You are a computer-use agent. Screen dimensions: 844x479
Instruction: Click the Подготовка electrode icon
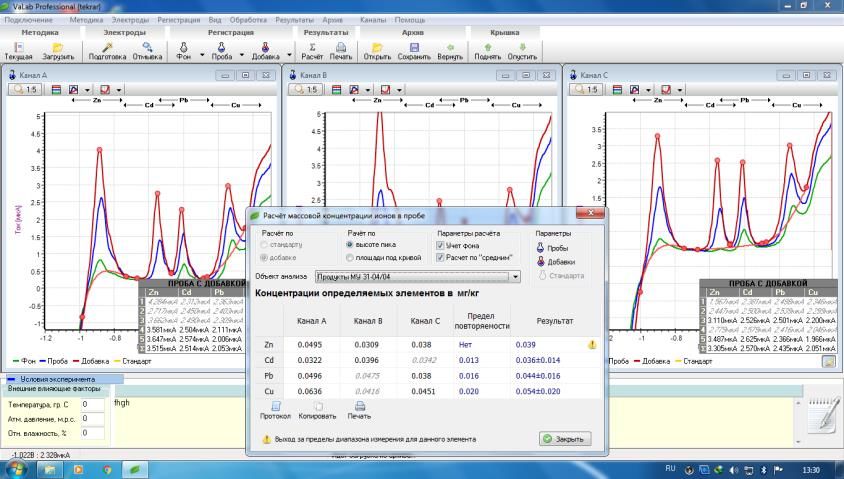coord(107,47)
